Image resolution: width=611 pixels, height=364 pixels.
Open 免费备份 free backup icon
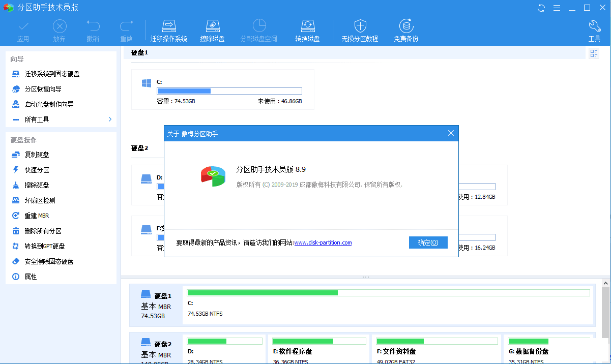pyautogui.click(x=406, y=26)
